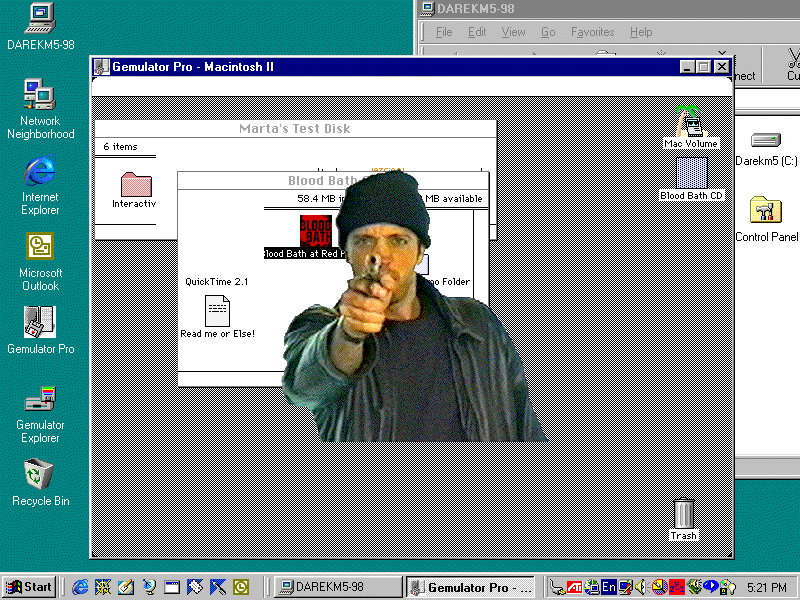This screenshot has height=600, width=800.
Task: Select the Blood Bath CD disk icon
Action: pos(691,179)
